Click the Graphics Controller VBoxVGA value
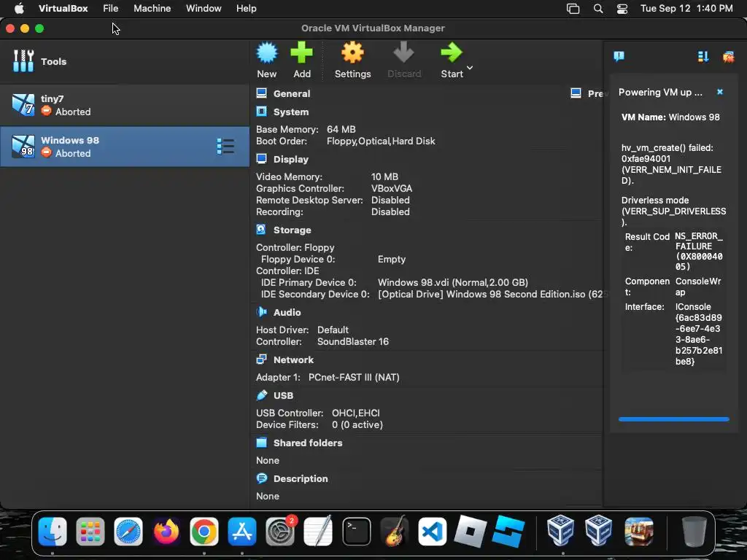747x560 pixels. (x=392, y=189)
